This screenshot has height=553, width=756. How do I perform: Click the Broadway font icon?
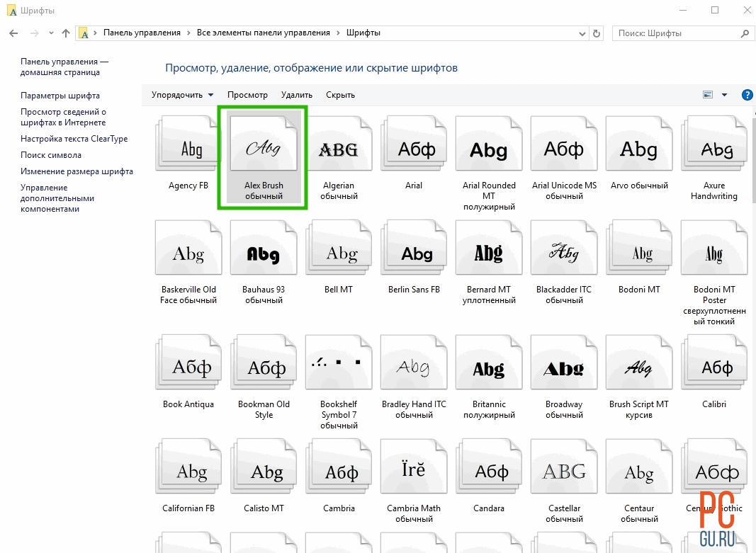coord(564,366)
